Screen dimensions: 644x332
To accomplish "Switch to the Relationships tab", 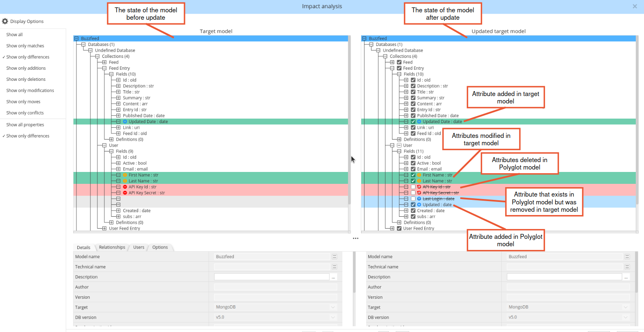I will [112, 247].
